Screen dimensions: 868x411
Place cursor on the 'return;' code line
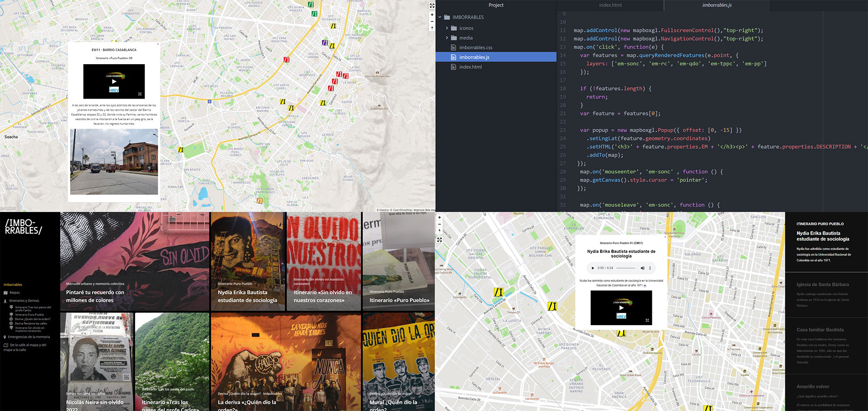[597, 97]
